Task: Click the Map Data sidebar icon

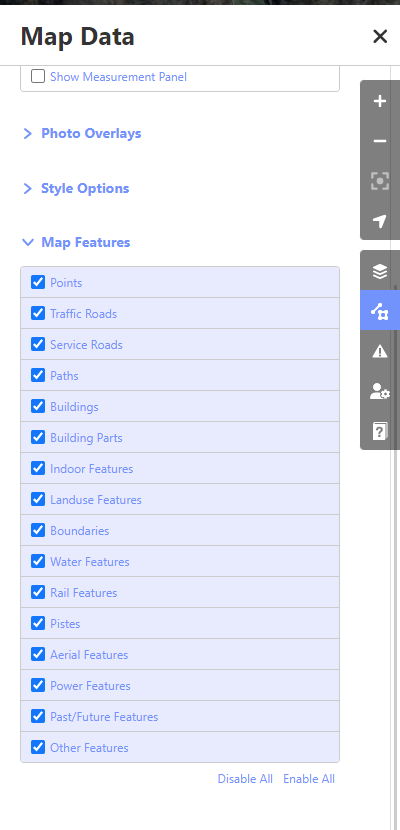Action: pyautogui.click(x=380, y=310)
